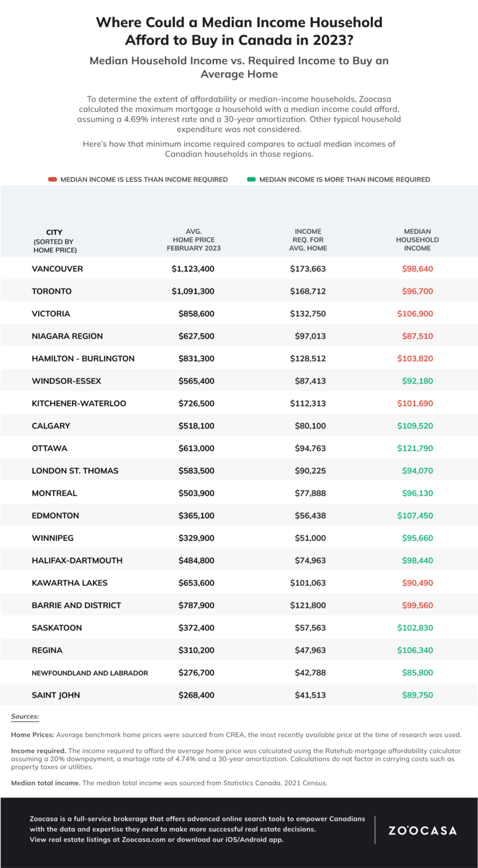Viewport: 478px width, 868px height.
Task: Click Ottawa's median income $121,790
Action: (x=415, y=448)
